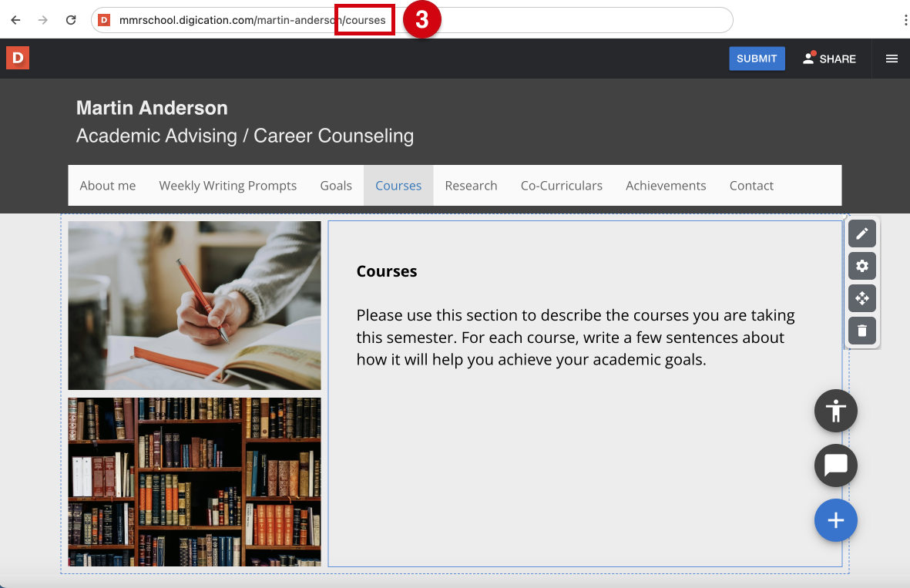Select the move module arrows icon
Viewport: 910px width, 588px height.
[862, 298]
